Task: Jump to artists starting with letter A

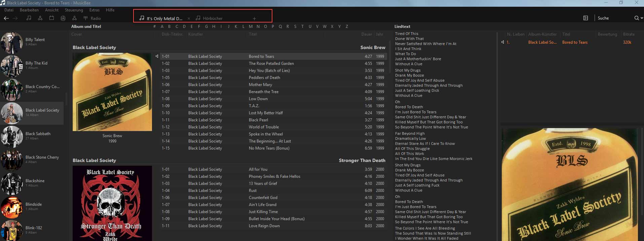Action: (162, 27)
